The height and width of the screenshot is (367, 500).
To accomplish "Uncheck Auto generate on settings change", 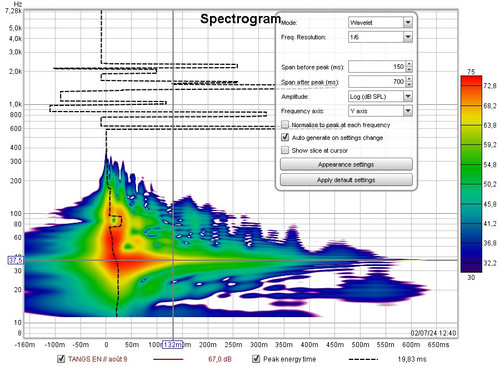I will coord(285,137).
